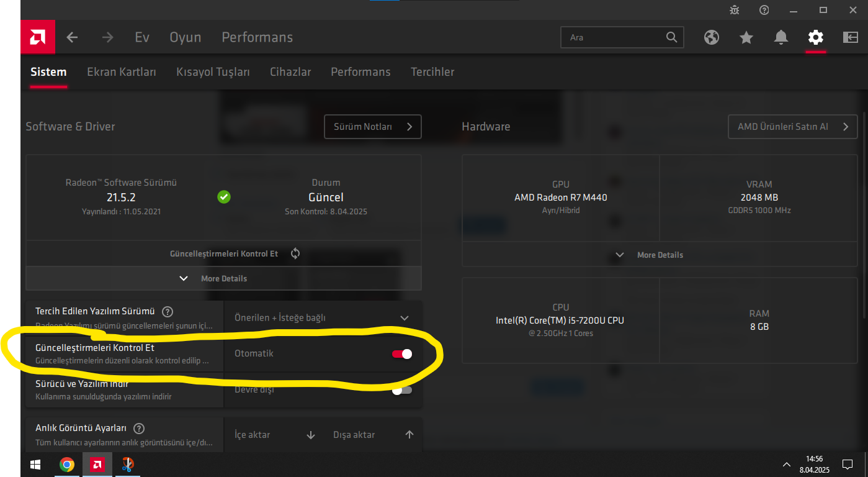Click the Sürücü ve Yazılım İndir label
The image size is (868, 477).
[82, 384]
